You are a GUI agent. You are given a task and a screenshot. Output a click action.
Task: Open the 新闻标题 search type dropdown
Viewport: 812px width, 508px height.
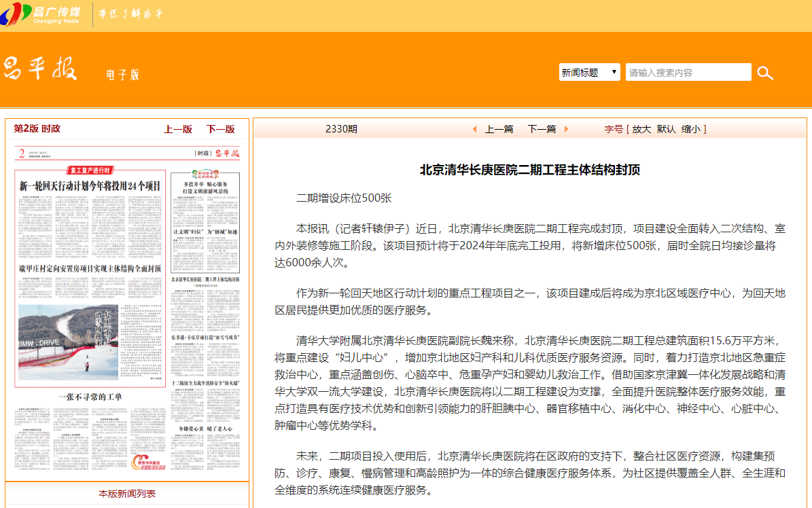(589, 72)
